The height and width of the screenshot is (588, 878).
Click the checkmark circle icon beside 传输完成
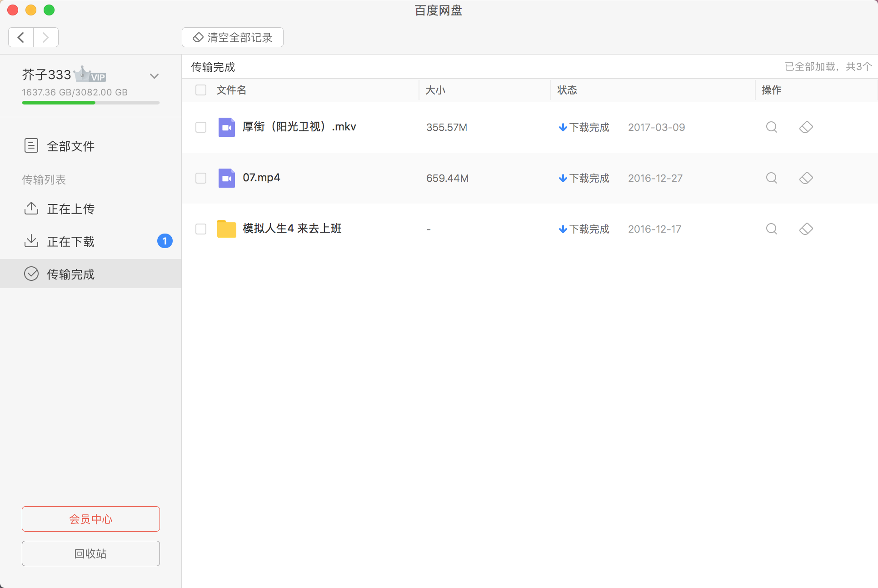click(x=31, y=274)
